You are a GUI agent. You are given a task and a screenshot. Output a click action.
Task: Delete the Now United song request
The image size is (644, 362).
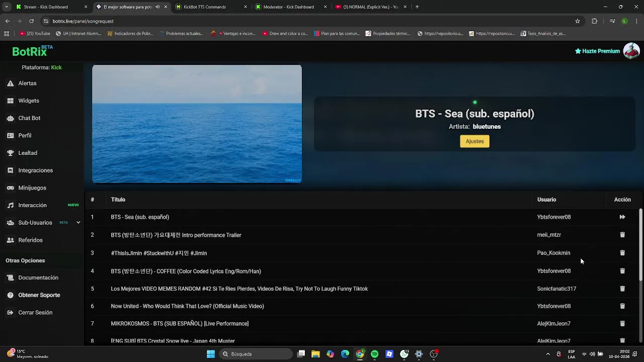pos(622,306)
